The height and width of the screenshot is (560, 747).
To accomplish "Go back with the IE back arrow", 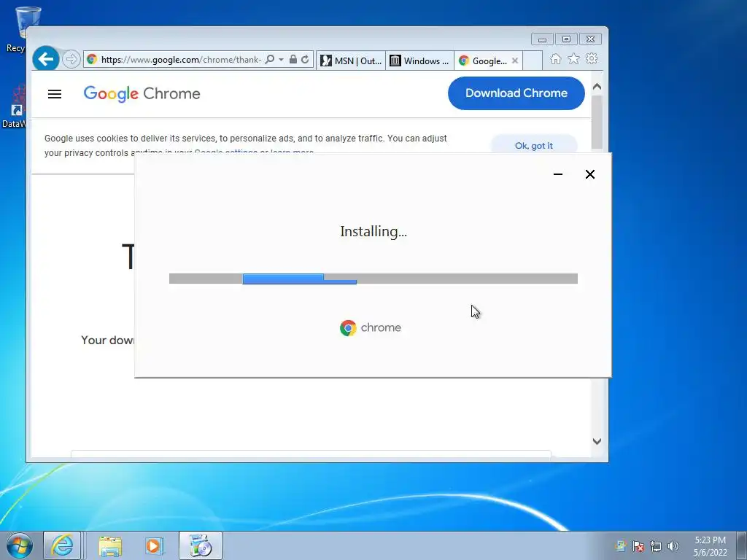I will click(x=46, y=59).
